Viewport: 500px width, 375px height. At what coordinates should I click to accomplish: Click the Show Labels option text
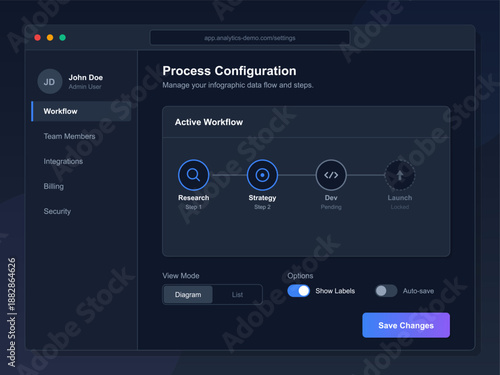coord(335,291)
